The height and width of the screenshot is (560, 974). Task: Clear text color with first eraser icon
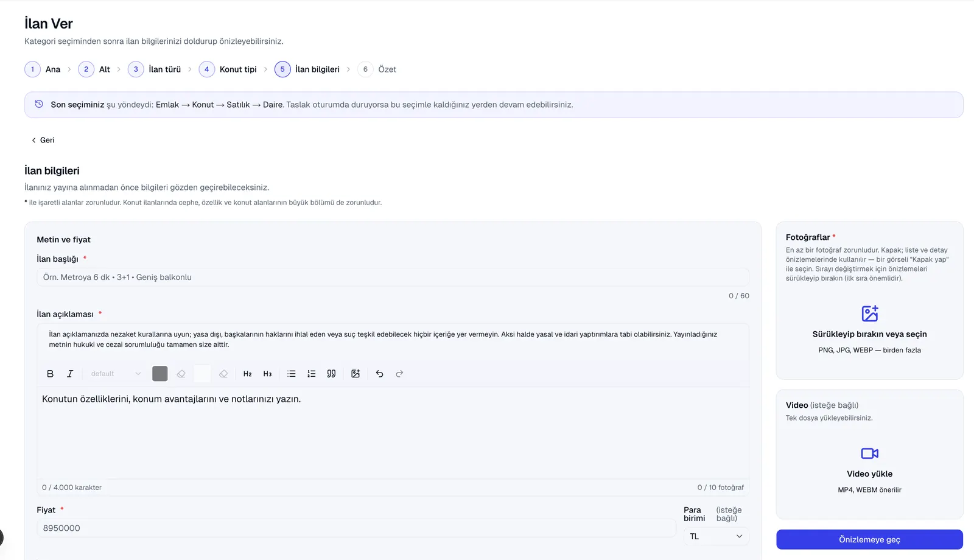click(181, 374)
